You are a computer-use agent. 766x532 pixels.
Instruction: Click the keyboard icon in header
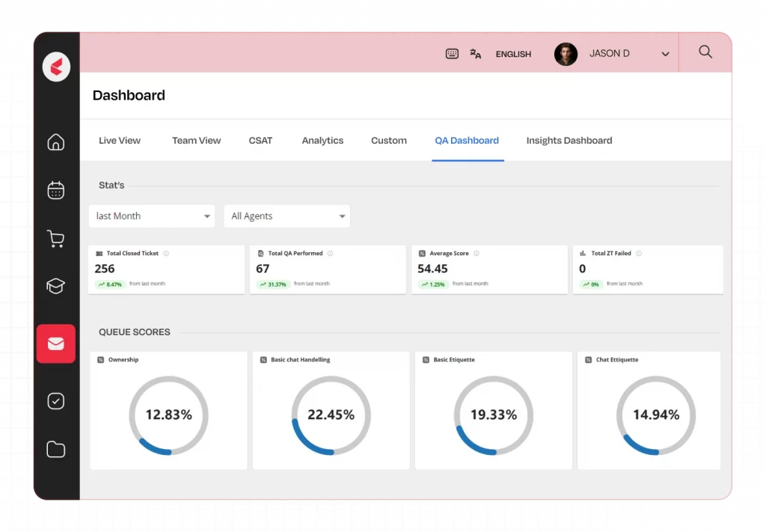[452, 54]
